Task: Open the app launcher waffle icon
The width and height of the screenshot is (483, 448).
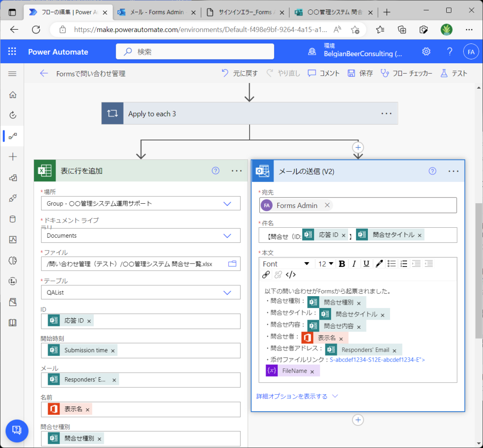Action: (12, 51)
